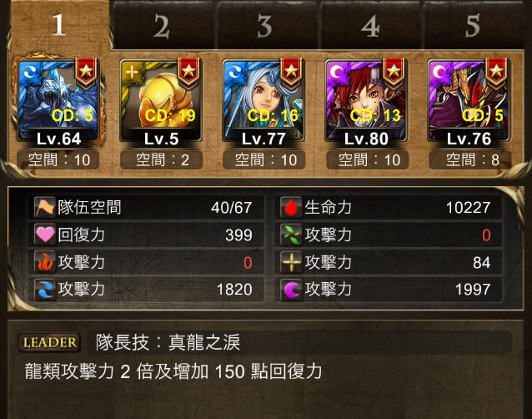Click the orange flag team space icon
532x419 pixels.
[45, 207]
